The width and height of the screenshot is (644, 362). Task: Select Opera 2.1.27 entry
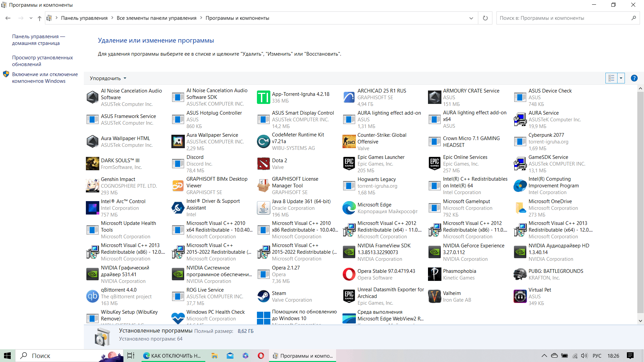tap(297, 275)
